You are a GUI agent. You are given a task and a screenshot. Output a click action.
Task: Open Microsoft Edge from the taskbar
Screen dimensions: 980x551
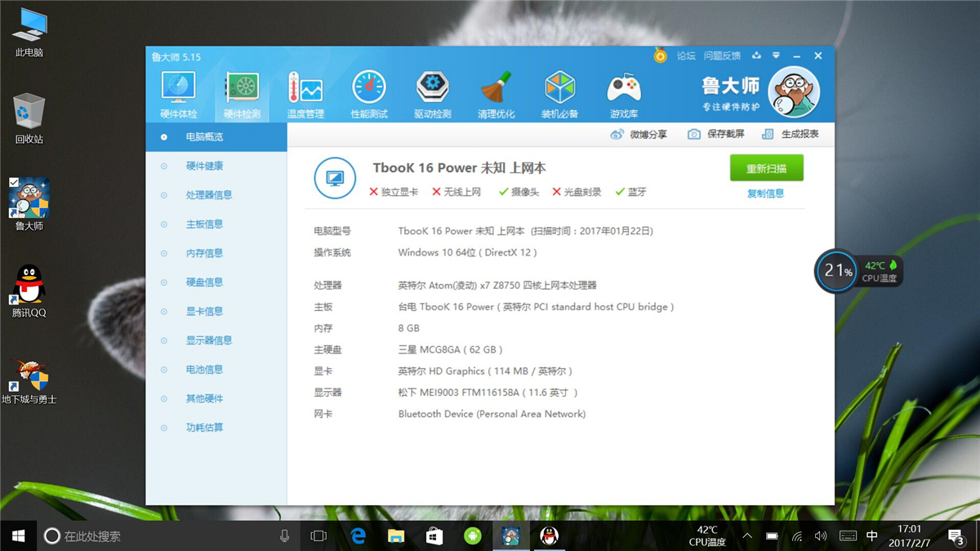(x=358, y=536)
